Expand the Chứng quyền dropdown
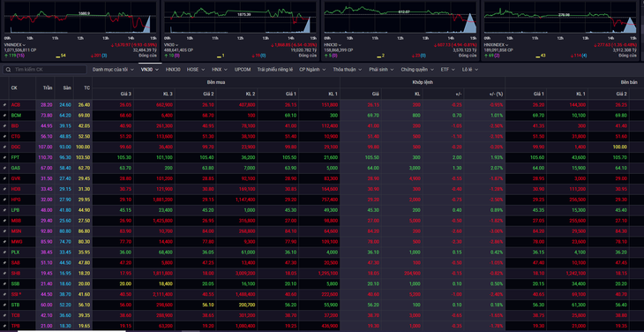The width and height of the screenshot is (644, 332). point(416,70)
